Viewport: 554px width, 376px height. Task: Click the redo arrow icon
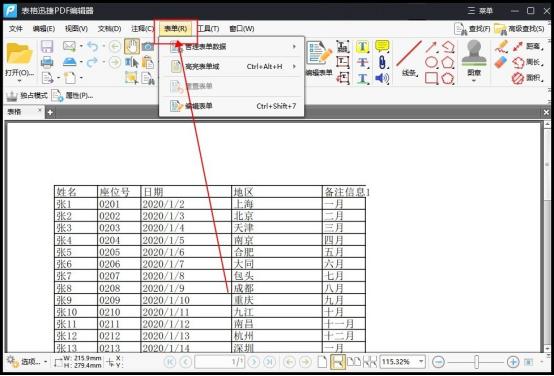92,62
